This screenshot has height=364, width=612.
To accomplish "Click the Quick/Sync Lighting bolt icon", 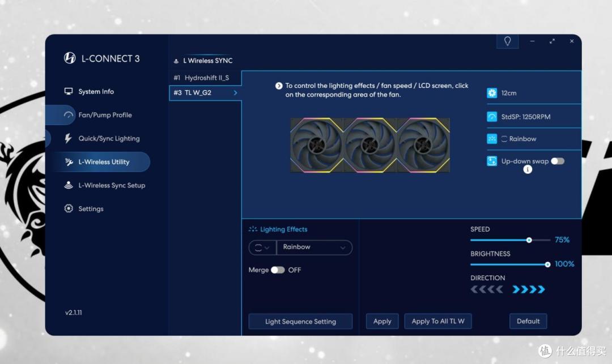I will 69,138.
